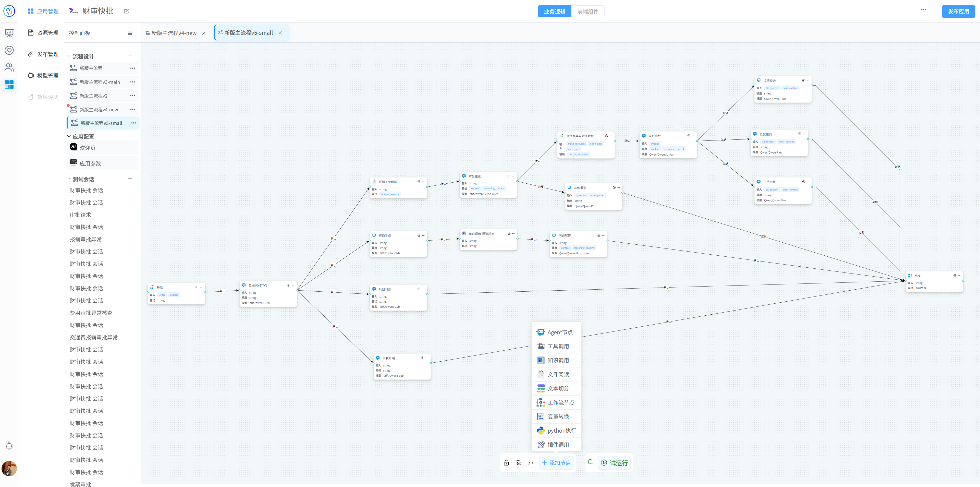The width and height of the screenshot is (980, 487).
Task: Select Agent节点 from add-node menu
Action: 559,332
